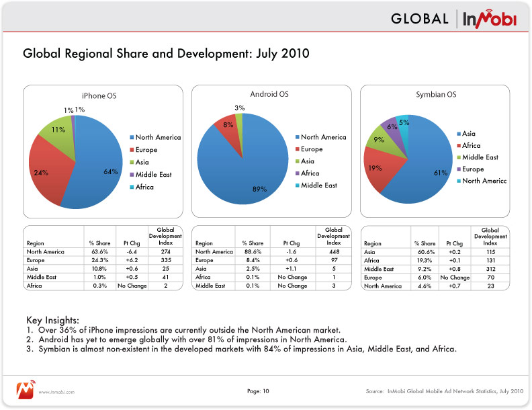Click the 'Page: 10' footer text
532x410 pixels.
(x=258, y=391)
